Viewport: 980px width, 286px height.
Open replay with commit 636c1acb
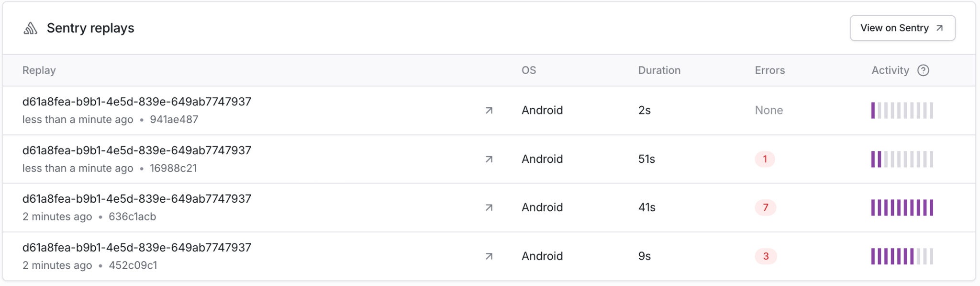pos(136,199)
